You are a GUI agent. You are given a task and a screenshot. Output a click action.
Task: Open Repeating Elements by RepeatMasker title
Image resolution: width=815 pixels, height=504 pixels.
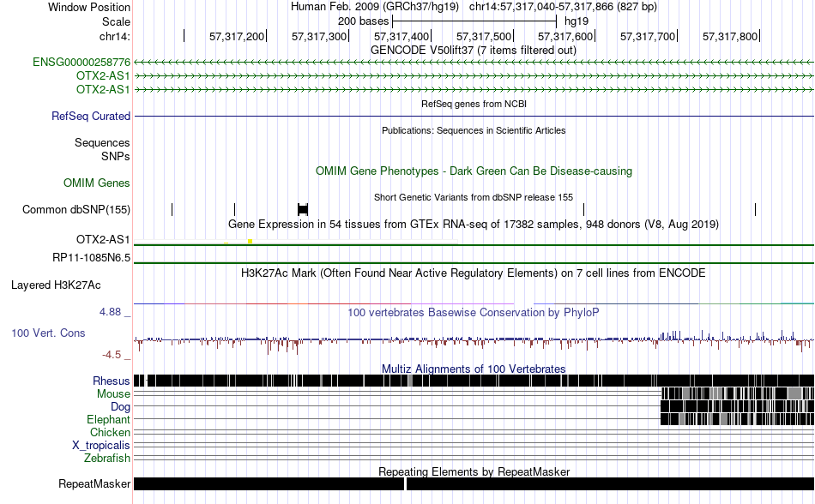[474, 471]
